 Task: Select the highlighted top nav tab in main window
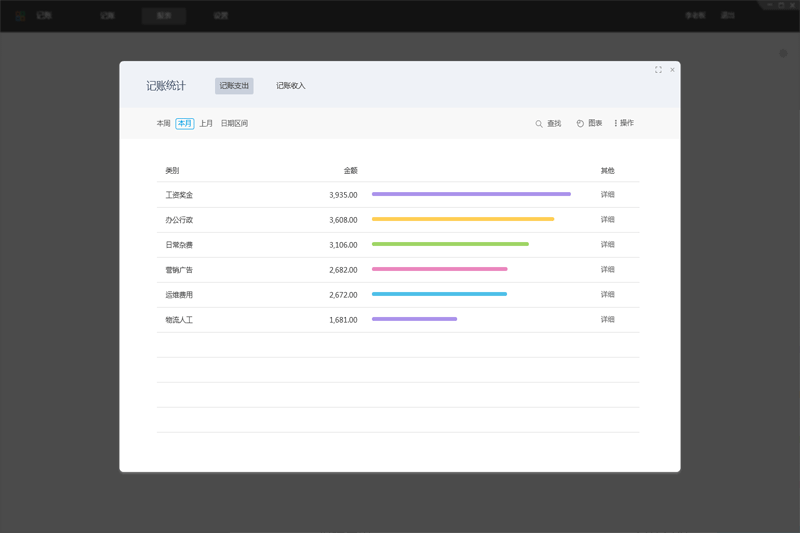[x=164, y=16]
